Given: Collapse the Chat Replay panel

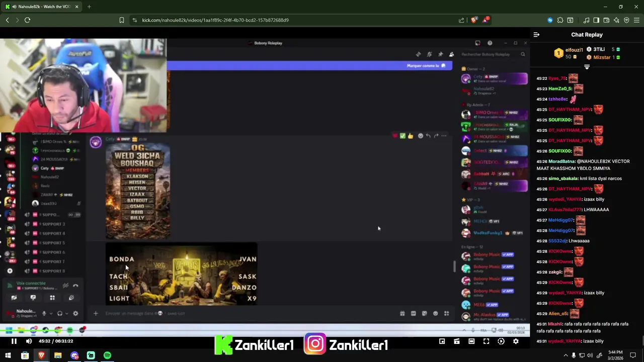Looking at the screenshot, I should tap(536, 35).
